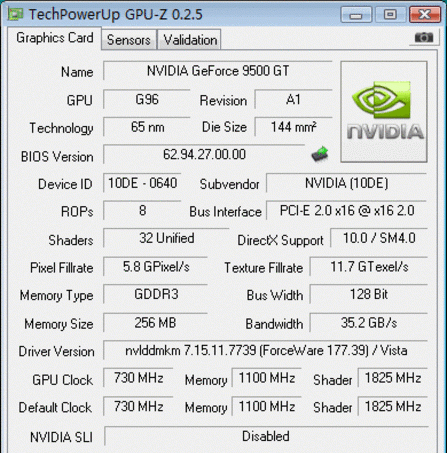Click the Memory Size value 256 MB
Viewport: 447px width, 453px height.
pyautogui.click(x=156, y=322)
